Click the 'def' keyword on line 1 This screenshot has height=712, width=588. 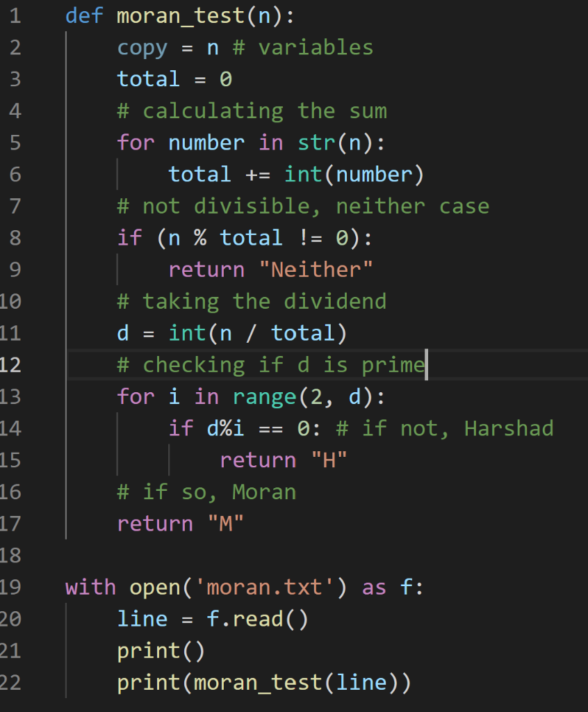pos(84,17)
